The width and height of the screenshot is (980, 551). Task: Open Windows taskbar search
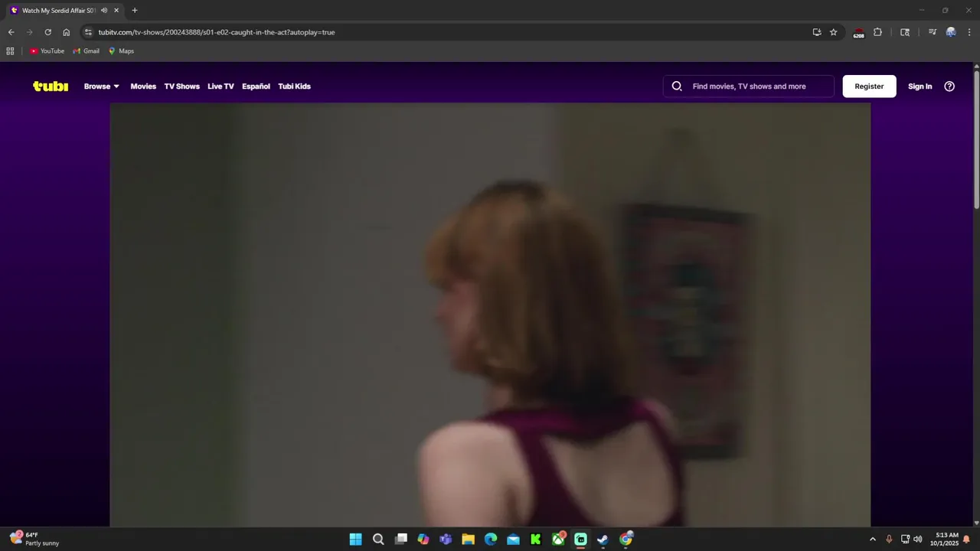[x=378, y=540]
